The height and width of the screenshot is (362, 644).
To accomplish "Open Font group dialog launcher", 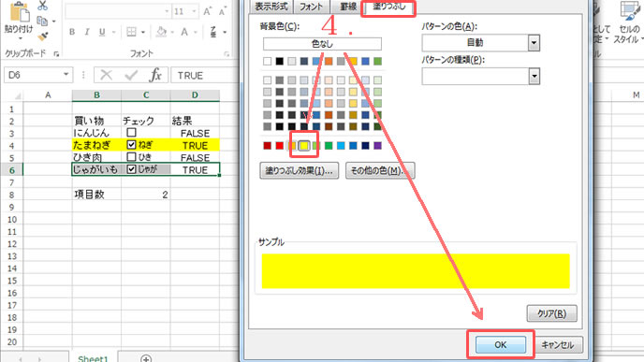I will pos(227,53).
